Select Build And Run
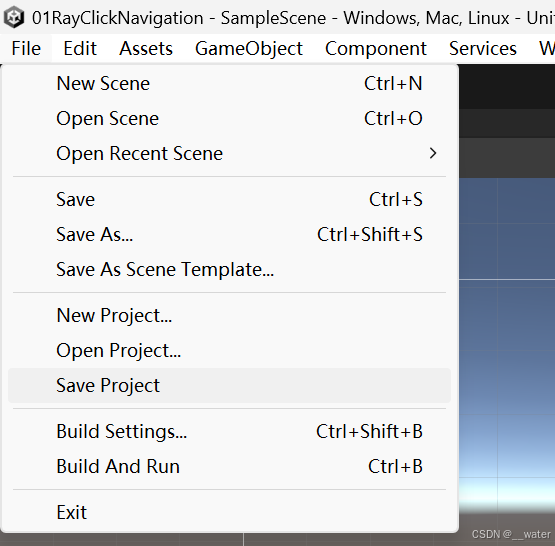Screen dimensions: 555x546 pyautogui.click(x=229, y=466)
